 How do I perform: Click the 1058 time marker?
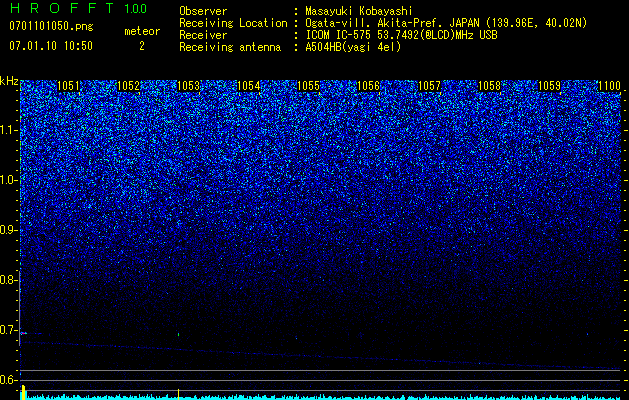489,86
